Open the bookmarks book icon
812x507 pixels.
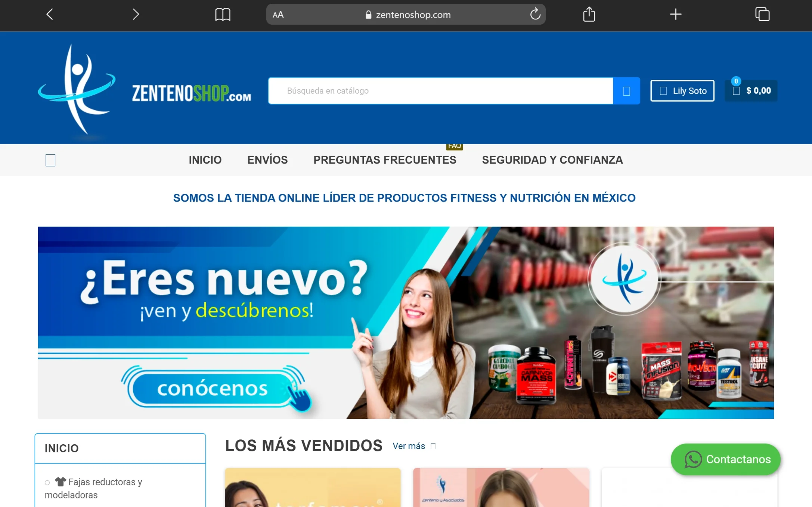coord(223,15)
